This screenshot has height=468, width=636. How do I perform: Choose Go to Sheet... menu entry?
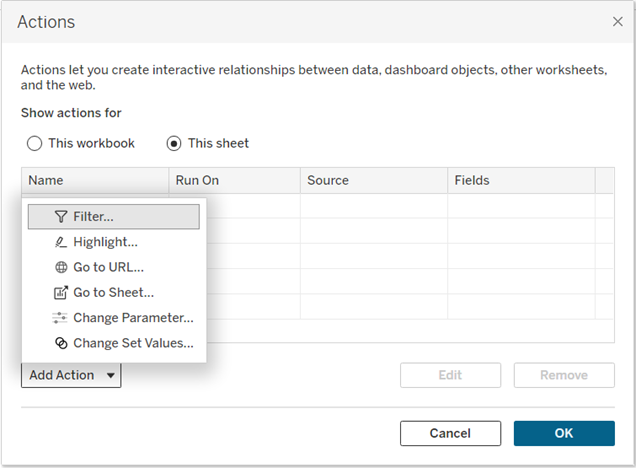tap(114, 292)
